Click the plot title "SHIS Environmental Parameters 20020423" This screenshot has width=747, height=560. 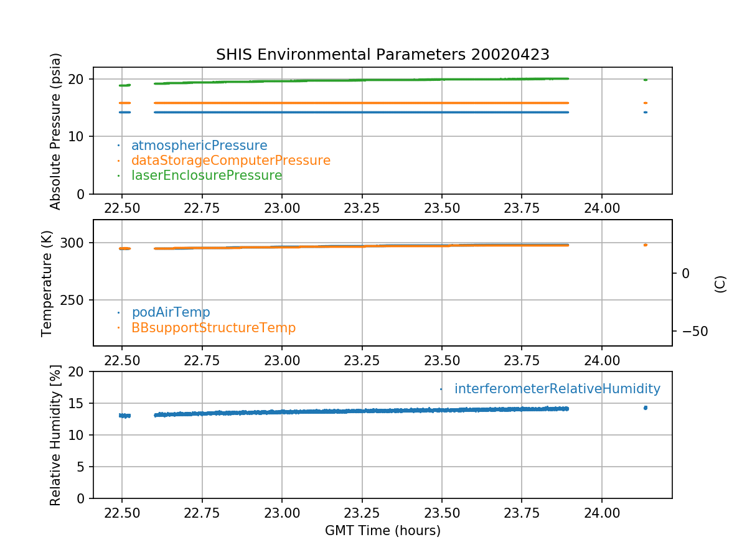(382, 55)
